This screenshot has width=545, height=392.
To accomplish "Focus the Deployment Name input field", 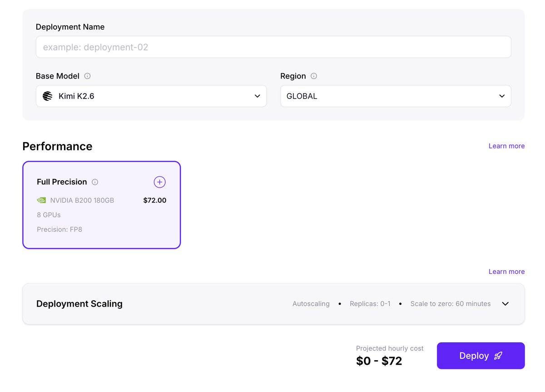I will coord(273,47).
